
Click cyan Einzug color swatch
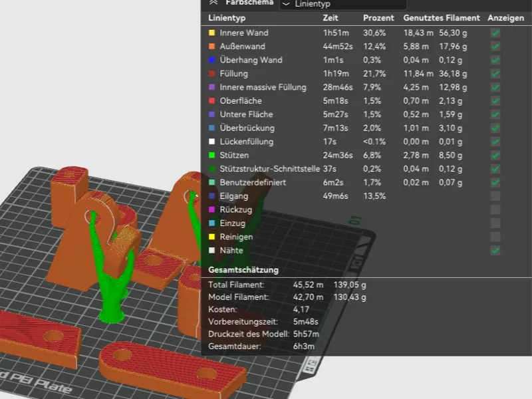point(211,223)
